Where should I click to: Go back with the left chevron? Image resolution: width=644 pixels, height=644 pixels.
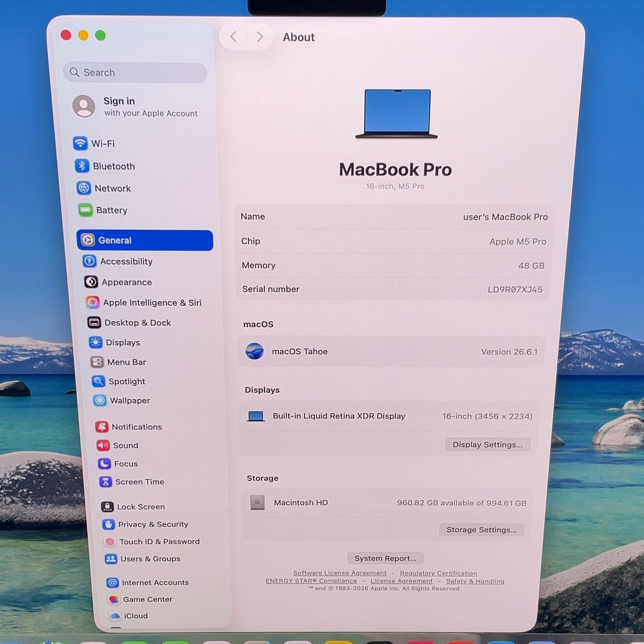[x=234, y=36]
